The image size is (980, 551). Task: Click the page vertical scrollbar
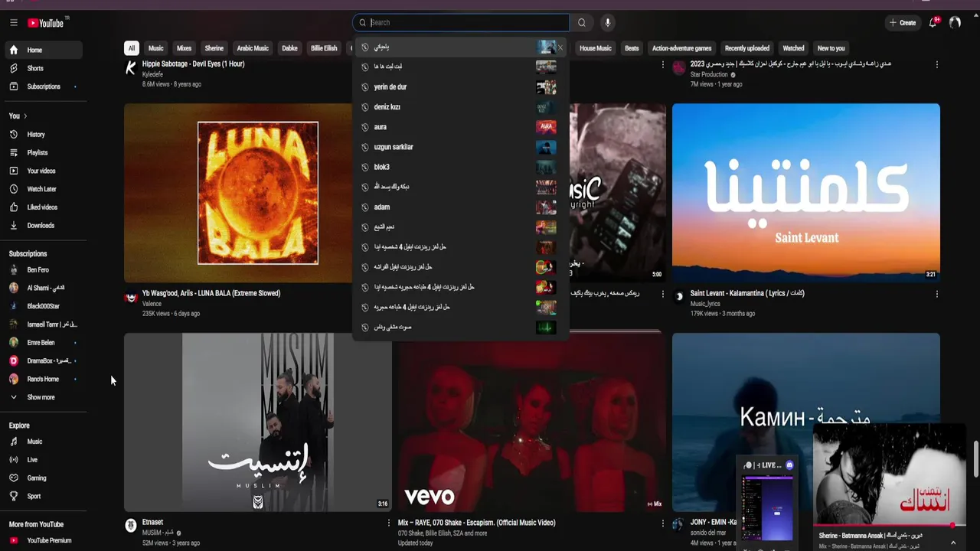(975, 459)
